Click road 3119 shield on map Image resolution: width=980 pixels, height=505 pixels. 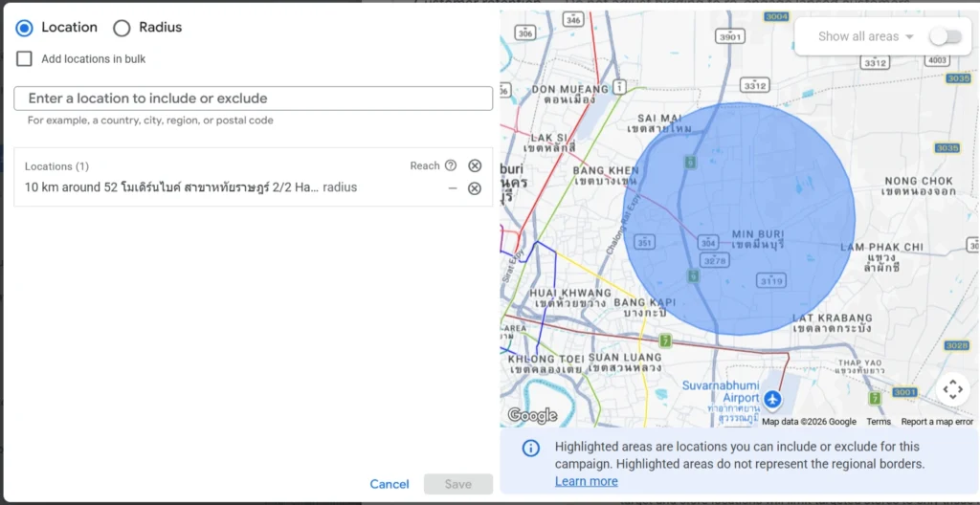click(770, 280)
